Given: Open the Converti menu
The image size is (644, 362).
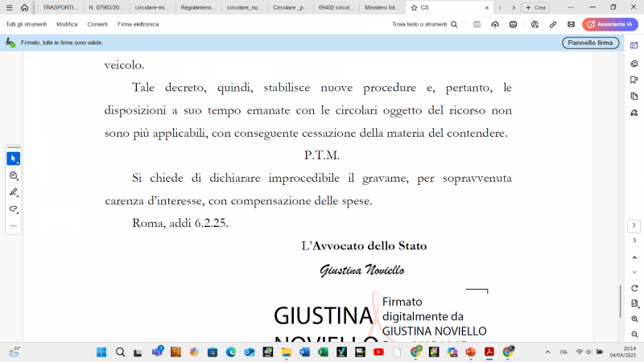Looking at the screenshot, I should pos(97,24).
